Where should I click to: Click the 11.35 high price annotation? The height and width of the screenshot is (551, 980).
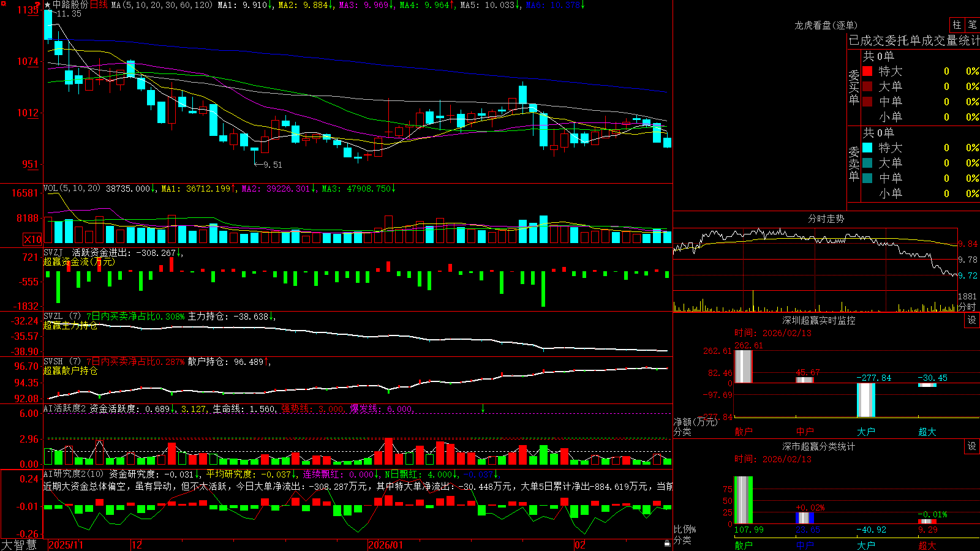pos(69,13)
